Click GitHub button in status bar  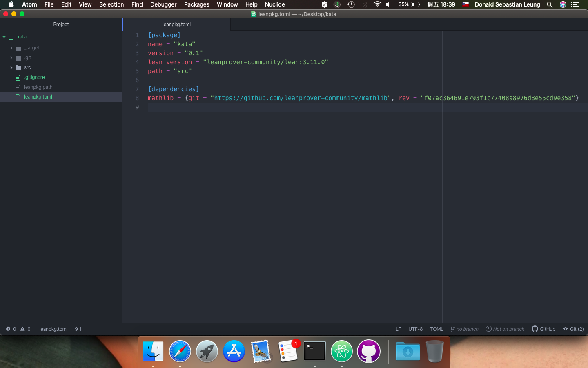[x=543, y=329]
